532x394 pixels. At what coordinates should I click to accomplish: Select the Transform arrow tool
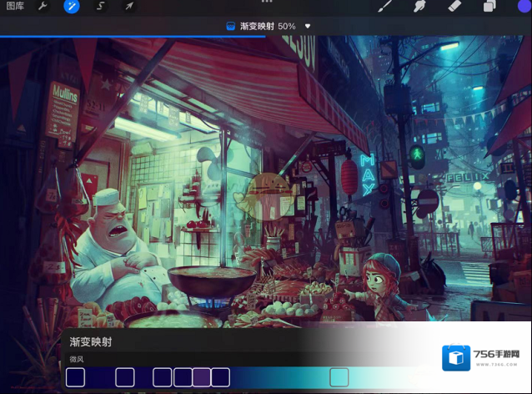(x=128, y=7)
